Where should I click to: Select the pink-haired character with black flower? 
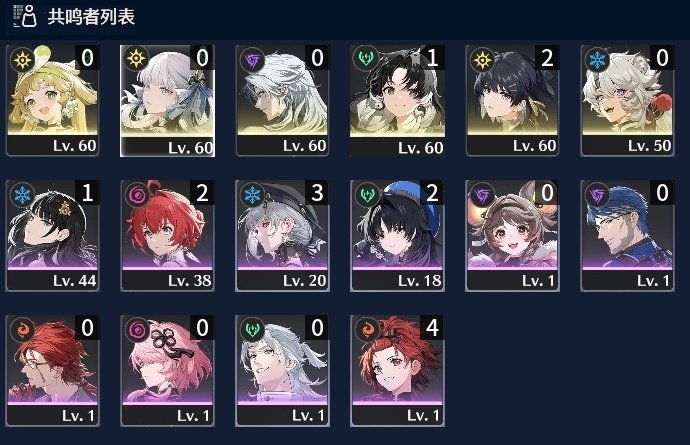coord(167,371)
